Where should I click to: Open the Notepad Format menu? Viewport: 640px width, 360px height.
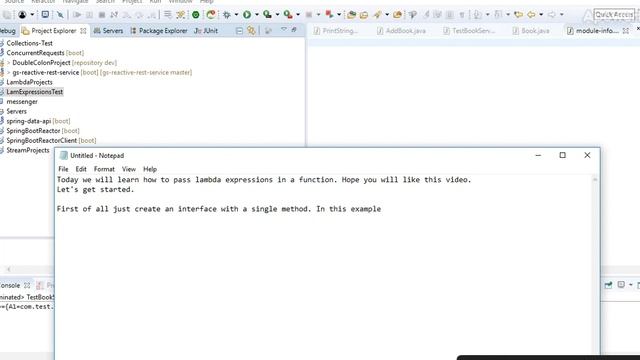coord(104,169)
